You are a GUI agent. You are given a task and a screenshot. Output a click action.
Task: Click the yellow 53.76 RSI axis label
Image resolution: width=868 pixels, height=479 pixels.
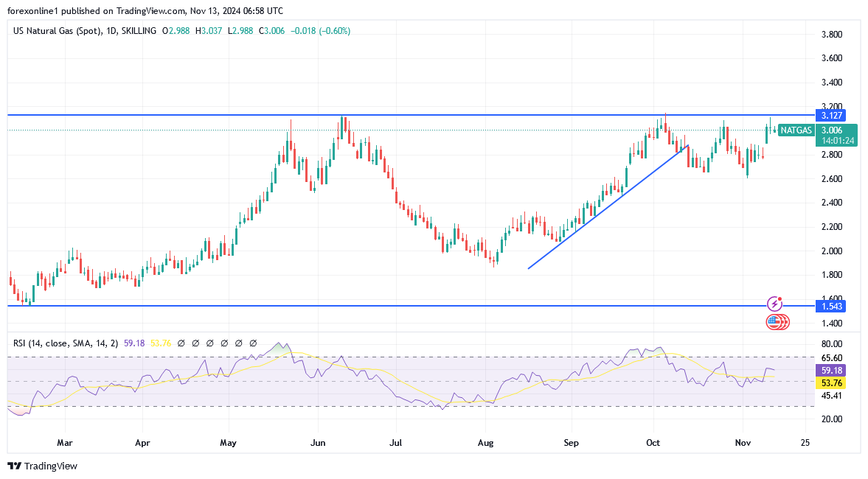(831, 382)
